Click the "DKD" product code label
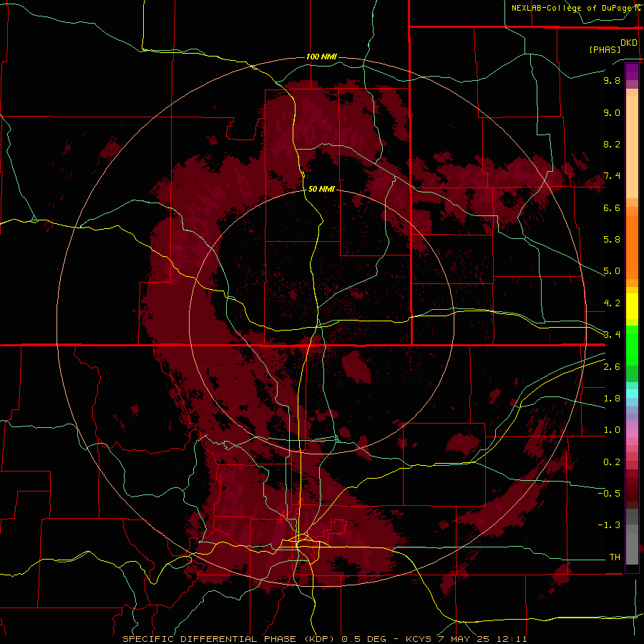This screenshot has height=644, width=644. coord(629,43)
